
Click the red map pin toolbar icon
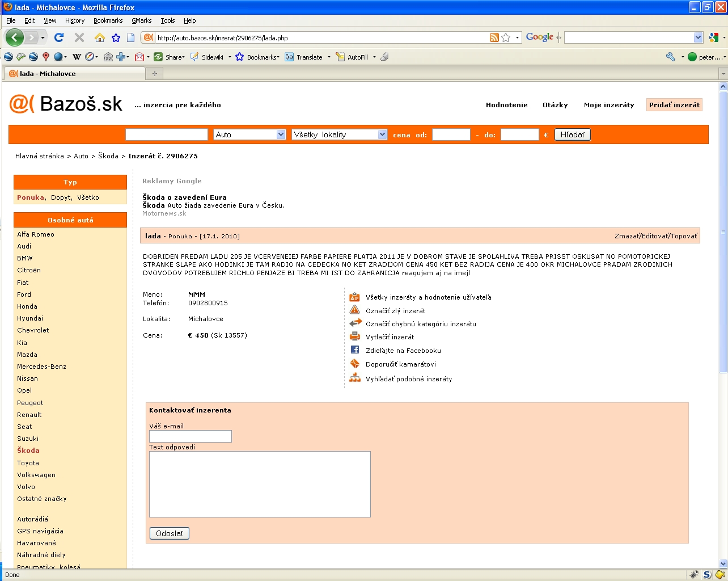click(x=46, y=57)
